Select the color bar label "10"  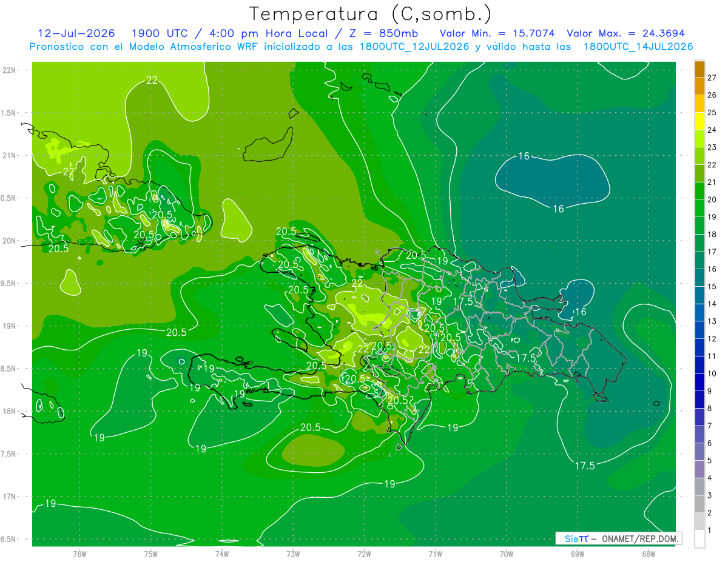click(712, 373)
